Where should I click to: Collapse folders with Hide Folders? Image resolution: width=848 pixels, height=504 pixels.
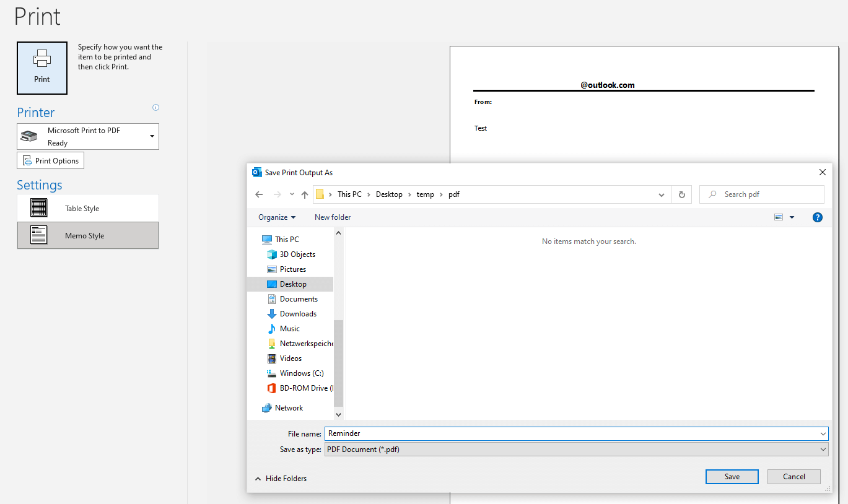click(281, 478)
